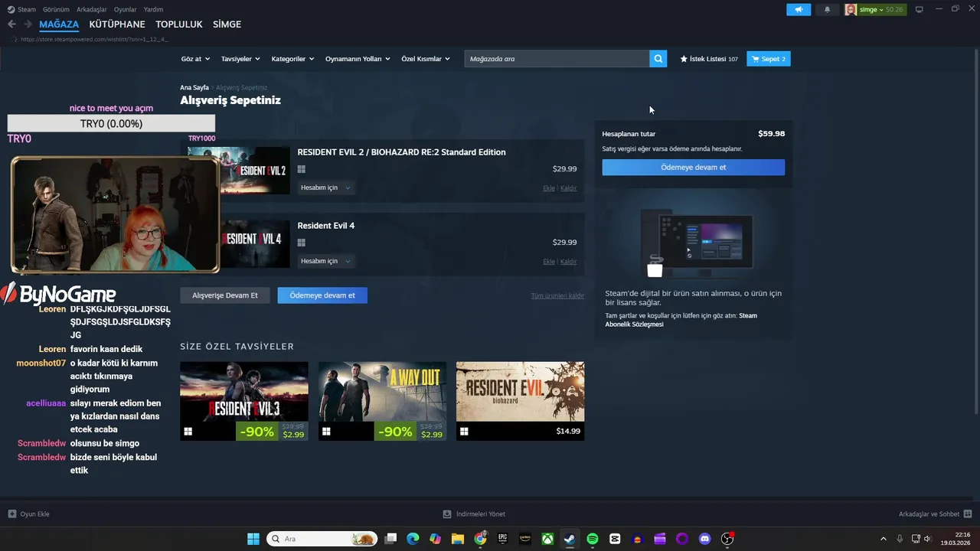Expand Oynamanın Yolları dropdown
The height and width of the screenshot is (551, 980).
[358, 59]
